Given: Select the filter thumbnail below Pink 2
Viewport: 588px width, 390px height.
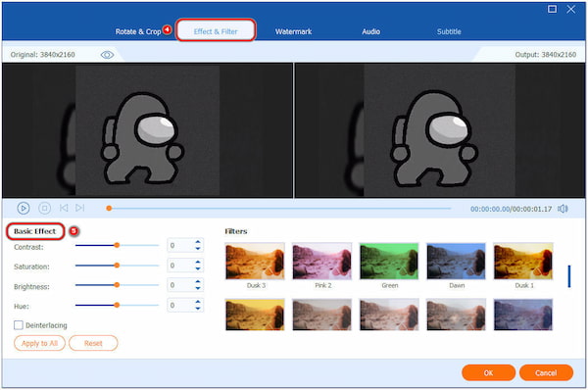Looking at the screenshot, I should [322, 315].
